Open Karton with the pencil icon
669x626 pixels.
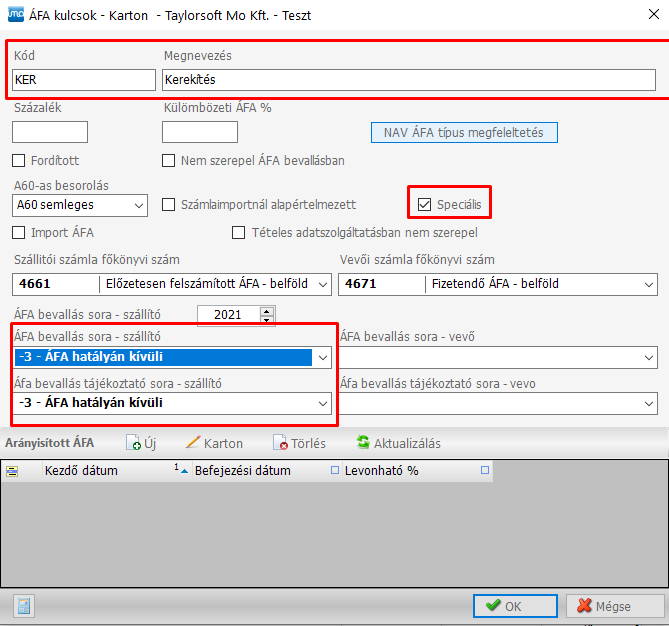pyautogui.click(x=193, y=443)
